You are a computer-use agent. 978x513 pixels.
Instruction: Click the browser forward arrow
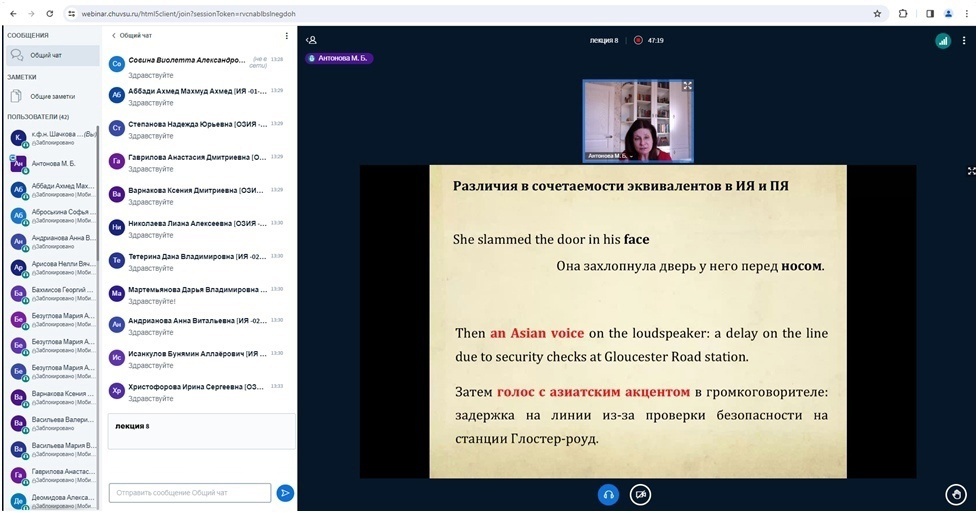click(x=31, y=13)
